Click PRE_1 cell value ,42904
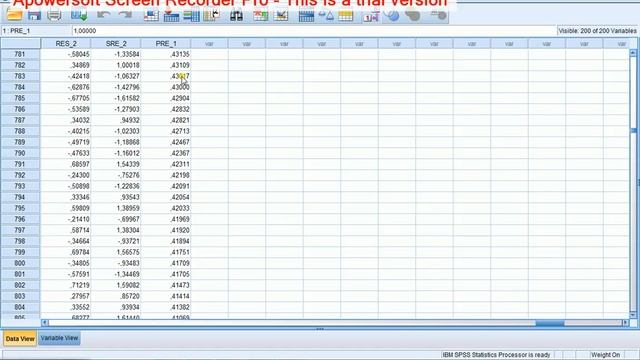This screenshot has height=360, width=640. [166, 98]
